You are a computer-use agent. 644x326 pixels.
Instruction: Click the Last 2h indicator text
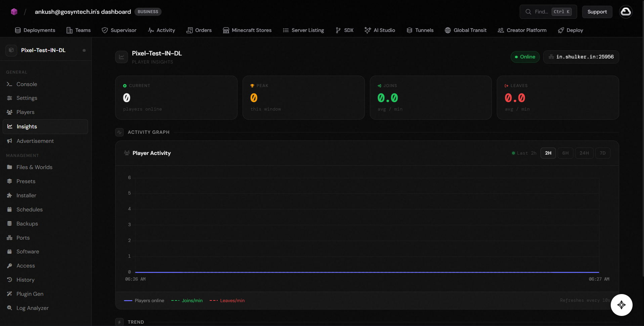(x=526, y=153)
